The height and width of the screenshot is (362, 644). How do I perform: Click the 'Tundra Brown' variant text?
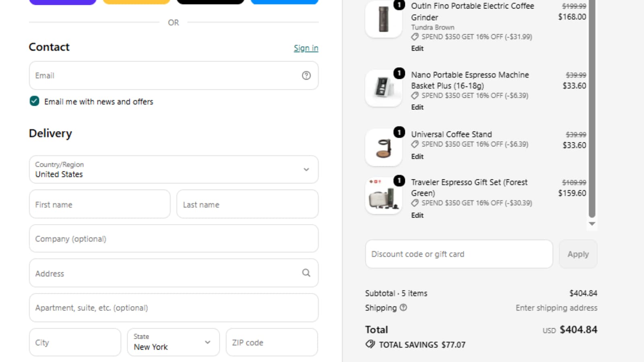tap(433, 27)
